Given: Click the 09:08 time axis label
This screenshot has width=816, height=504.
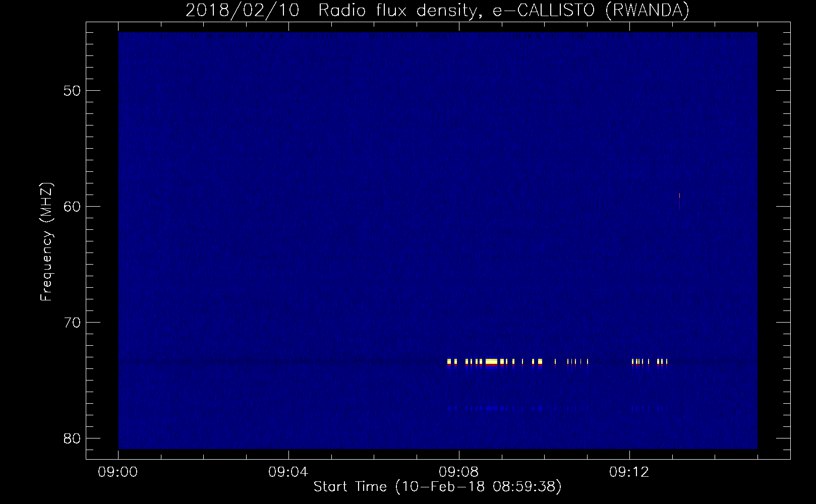Looking at the screenshot, I should 458,473.
